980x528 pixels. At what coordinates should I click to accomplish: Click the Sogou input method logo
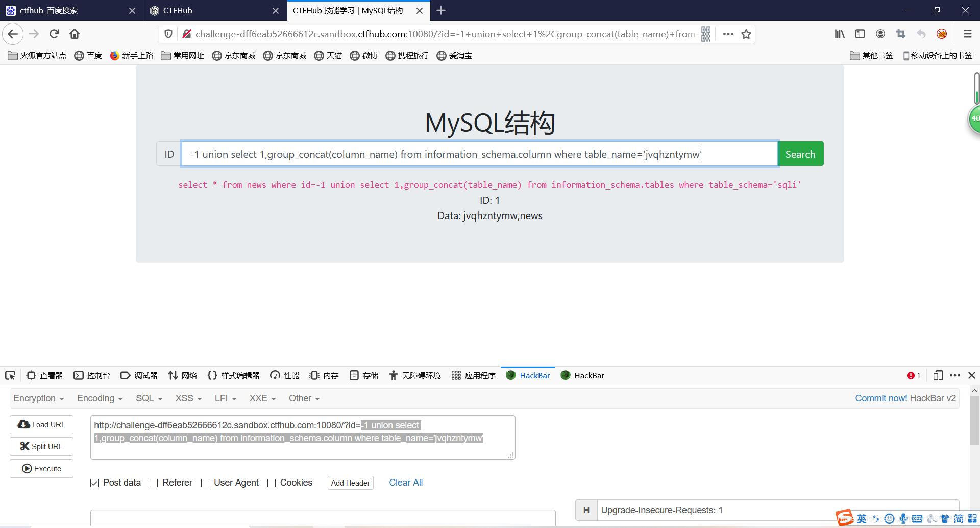point(845,518)
